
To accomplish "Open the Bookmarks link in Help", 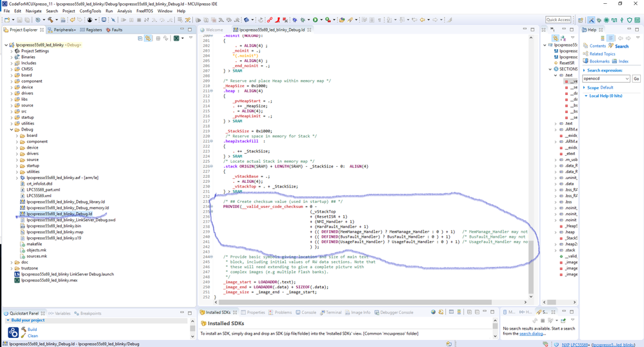I will (599, 61).
